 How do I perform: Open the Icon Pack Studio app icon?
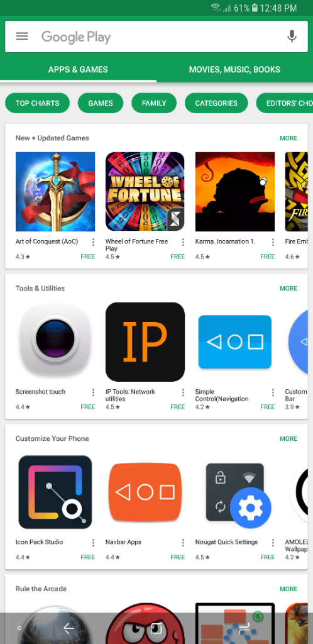coord(55,492)
